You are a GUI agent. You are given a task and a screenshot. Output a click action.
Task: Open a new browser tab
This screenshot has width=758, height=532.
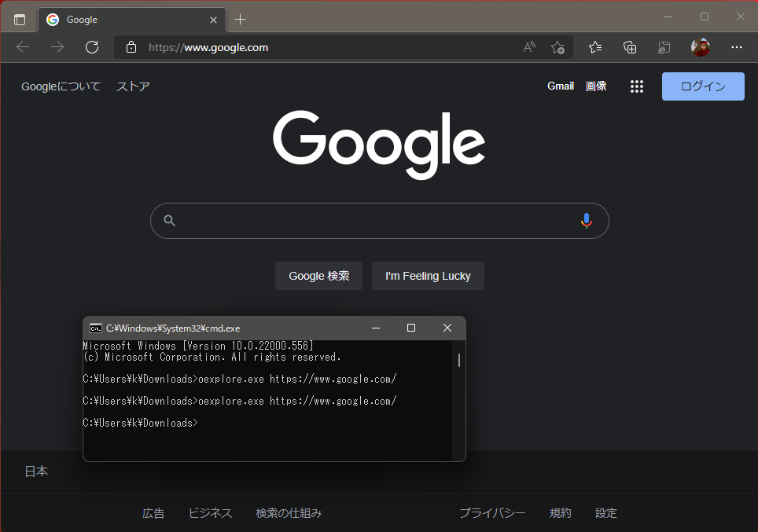(241, 20)
